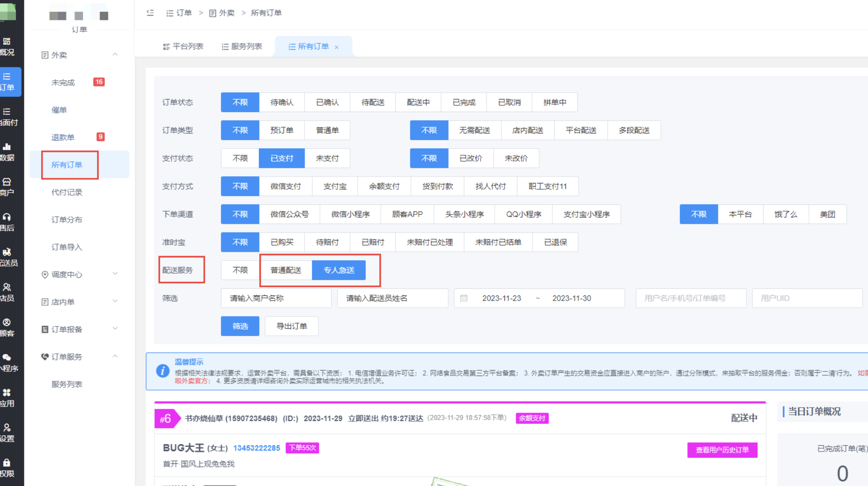Viewport: 868px width, 486px height.
Task: Open the 配送员 courier sidebar icon
Action: click(x=7, y=252)
